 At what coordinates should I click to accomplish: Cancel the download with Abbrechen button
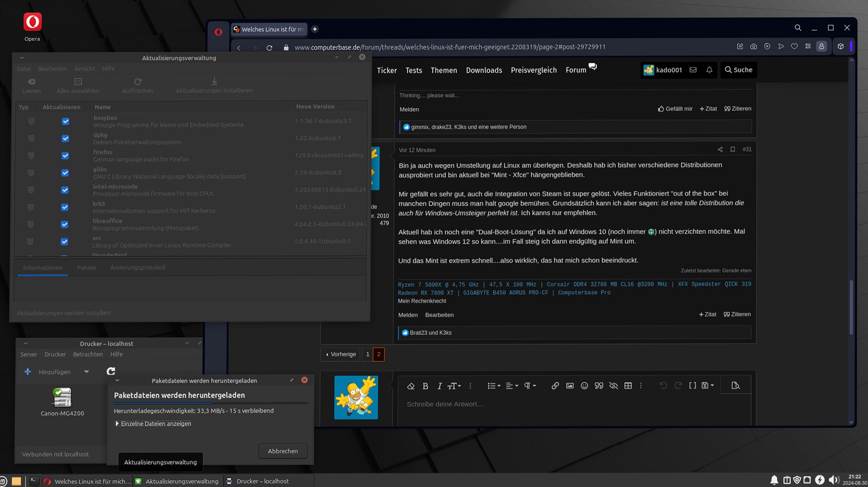[x=283, y=451]
